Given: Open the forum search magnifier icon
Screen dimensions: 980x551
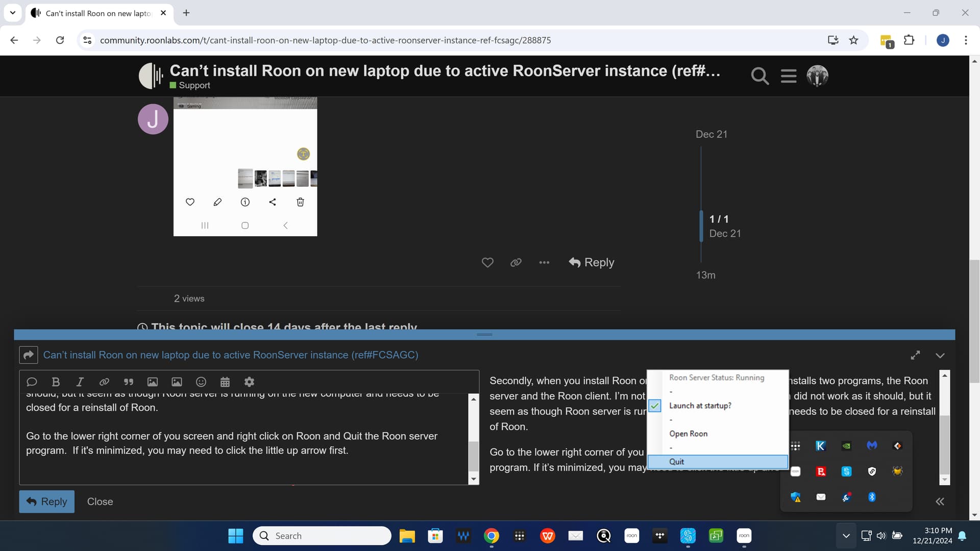Looking at the screenshot, I should (x=759, y=76).
